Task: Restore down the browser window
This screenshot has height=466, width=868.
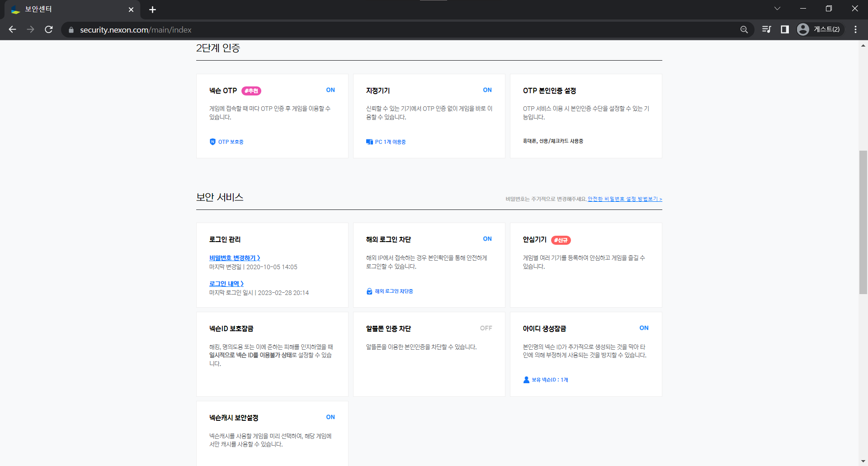Action: tap(829, 9)
